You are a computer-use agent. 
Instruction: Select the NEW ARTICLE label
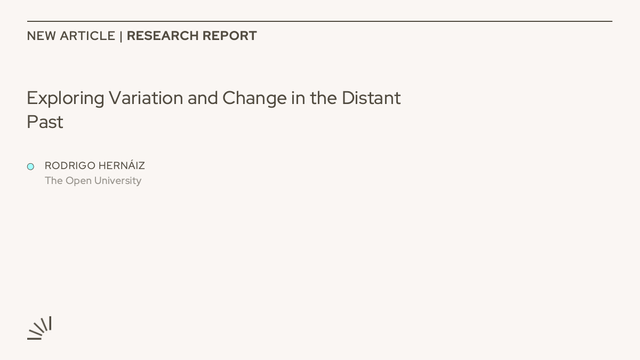(x=71, y=36)
